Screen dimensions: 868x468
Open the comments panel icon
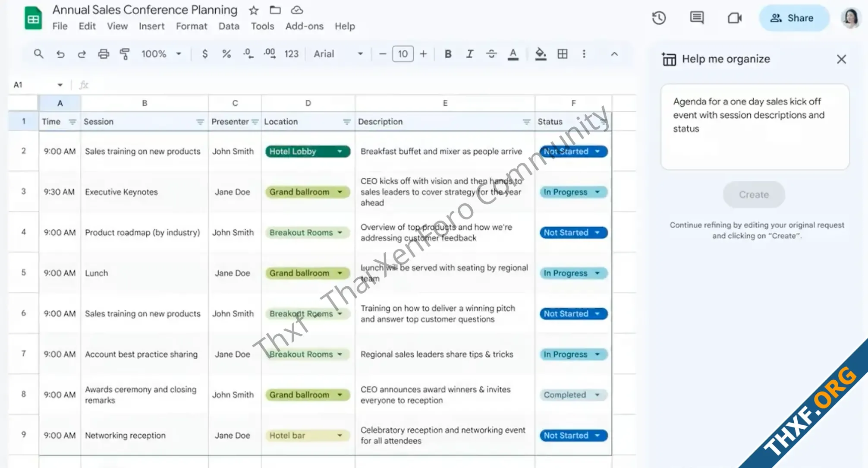[x=697, y=18]
